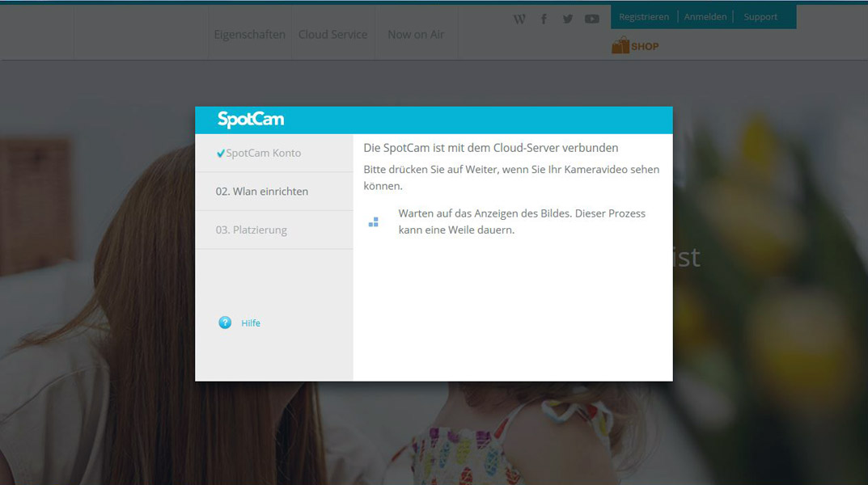The height and width of the screenshot is (485, 868).
Task: Click text 'Warten auf das Anzeigen des Bildes'
Action: [x=485, y=213]
